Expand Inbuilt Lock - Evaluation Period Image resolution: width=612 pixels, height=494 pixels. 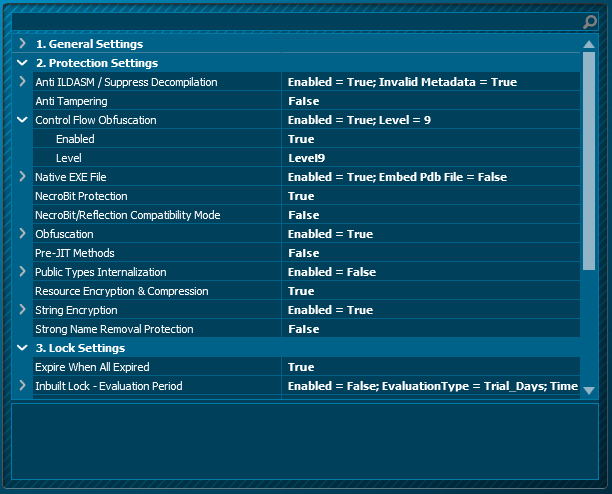tap(22, 386)
